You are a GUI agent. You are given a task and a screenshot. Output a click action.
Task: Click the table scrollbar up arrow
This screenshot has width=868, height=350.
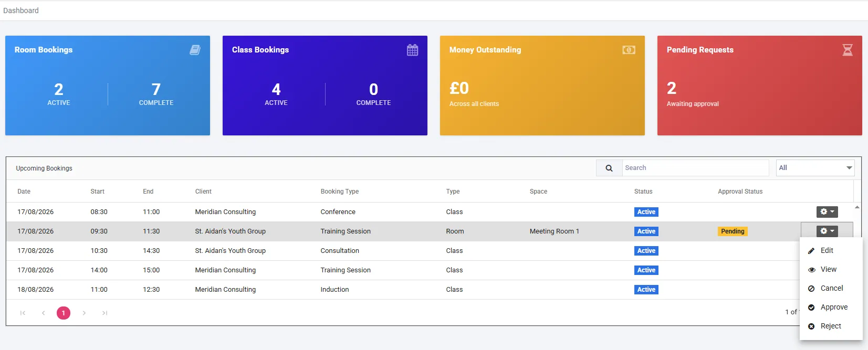point(857,207)
